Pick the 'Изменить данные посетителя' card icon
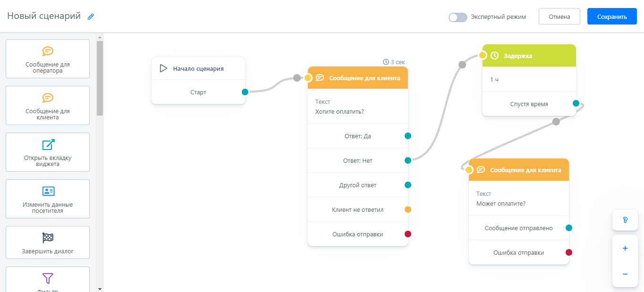 coord(48,191)
